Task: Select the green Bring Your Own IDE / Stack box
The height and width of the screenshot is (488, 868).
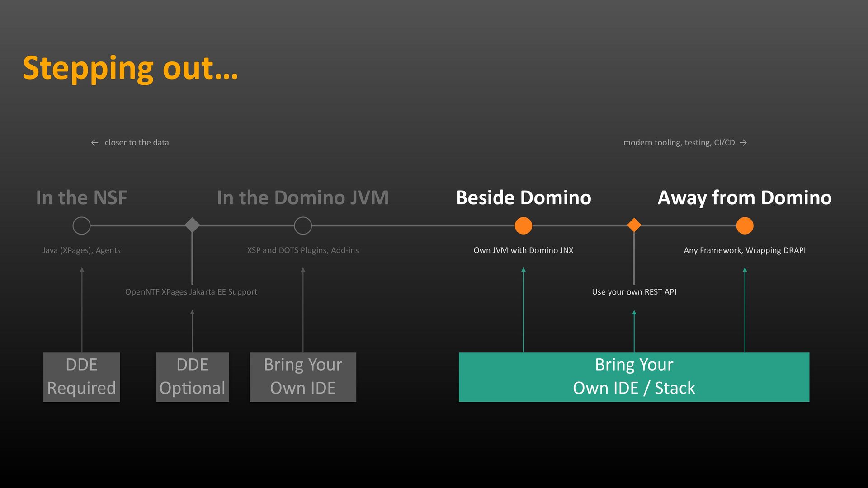Action: point(634,377)
